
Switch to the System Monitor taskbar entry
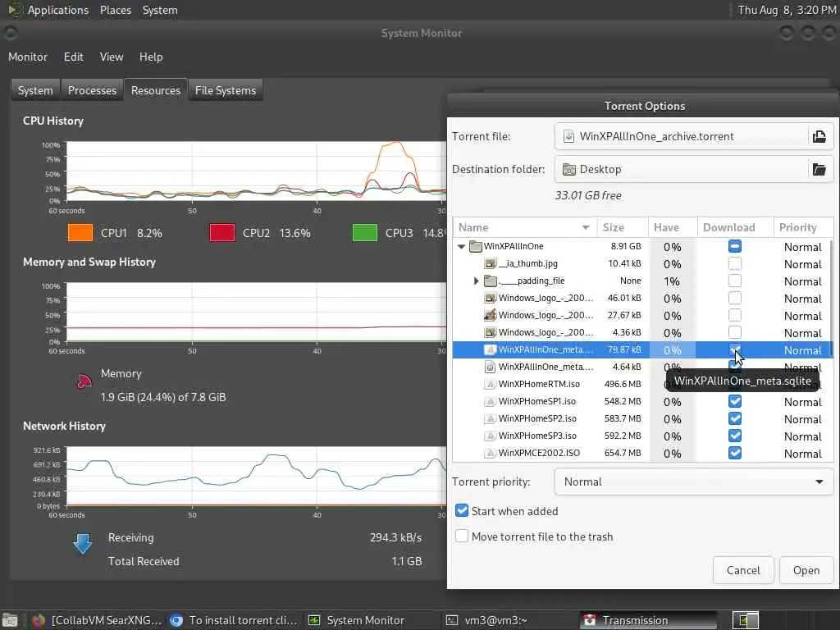coord(357,620)
